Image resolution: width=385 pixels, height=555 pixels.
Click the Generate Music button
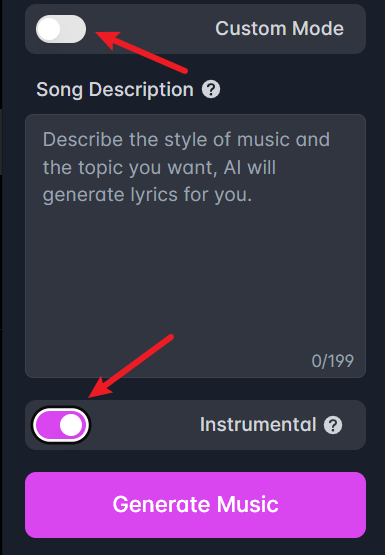[195, 505]
